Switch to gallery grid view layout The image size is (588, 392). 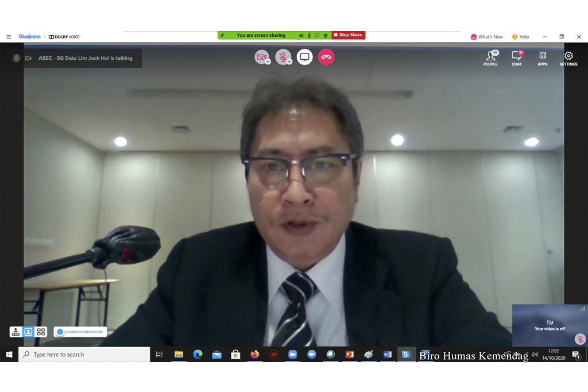(41, 332)
